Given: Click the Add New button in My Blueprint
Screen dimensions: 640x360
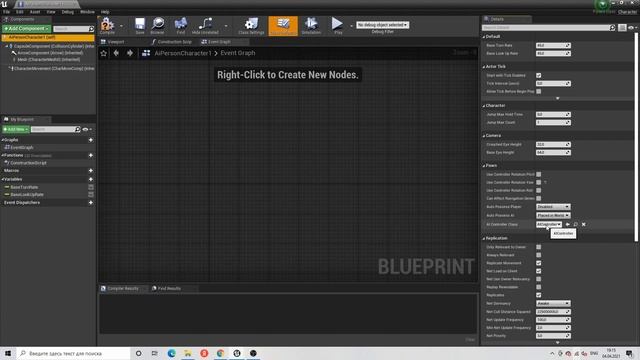Looking at the screenshot, I should [16, 129].
